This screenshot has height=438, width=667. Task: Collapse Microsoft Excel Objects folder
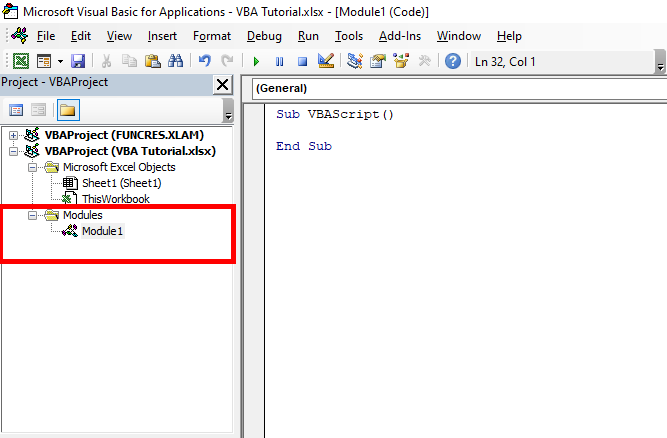click(x=32, y=168)
